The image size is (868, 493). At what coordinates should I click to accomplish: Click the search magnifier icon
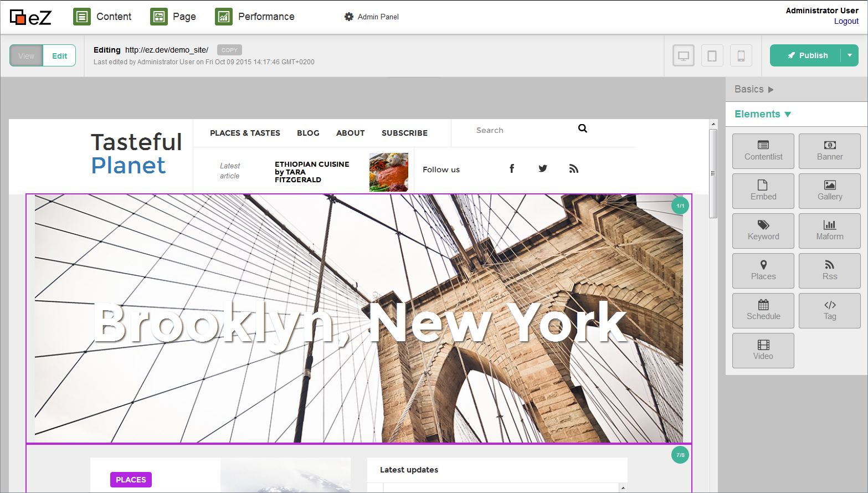[583, 129]
